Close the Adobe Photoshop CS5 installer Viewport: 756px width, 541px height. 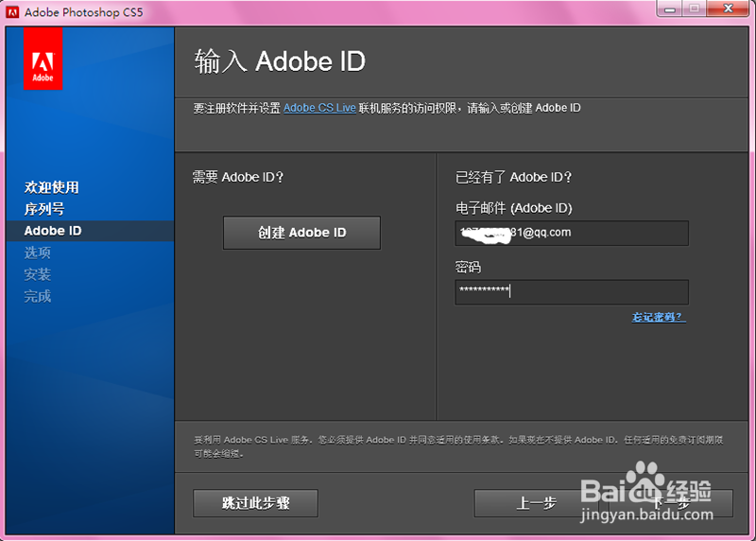tap(728, 9)
